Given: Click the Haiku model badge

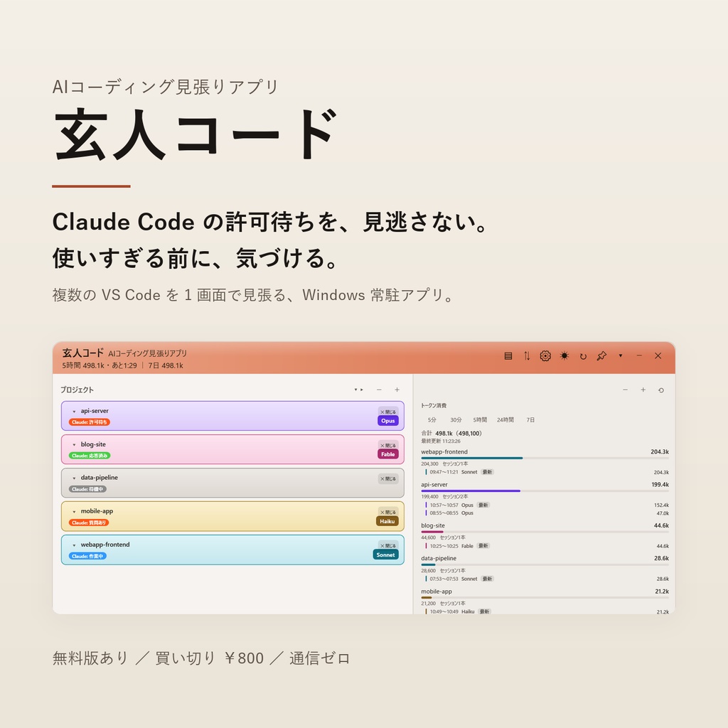Looking at the screenshot, I should (x=387, y=521).
